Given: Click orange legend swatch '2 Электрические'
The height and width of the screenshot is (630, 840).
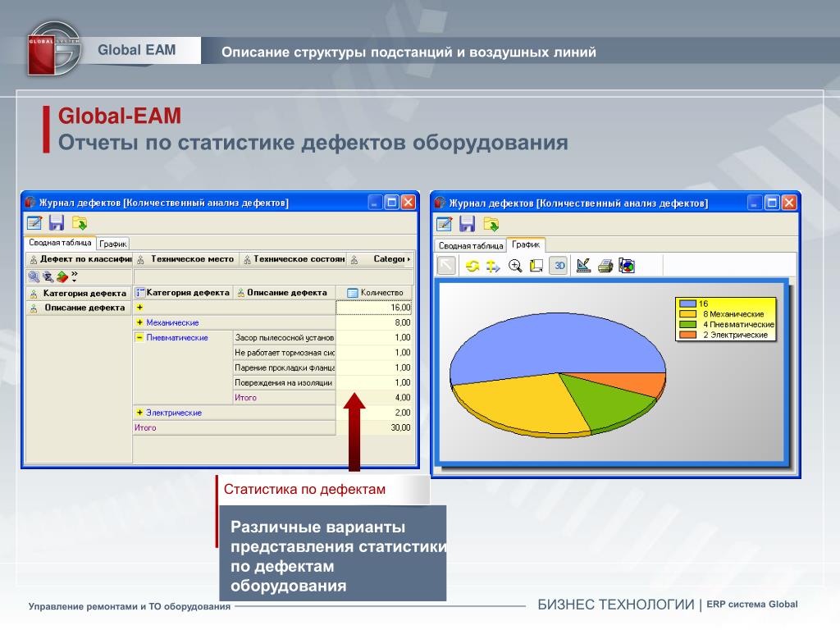Looking at the screenshot, I should pyautogui.click(x=687, y=335).
